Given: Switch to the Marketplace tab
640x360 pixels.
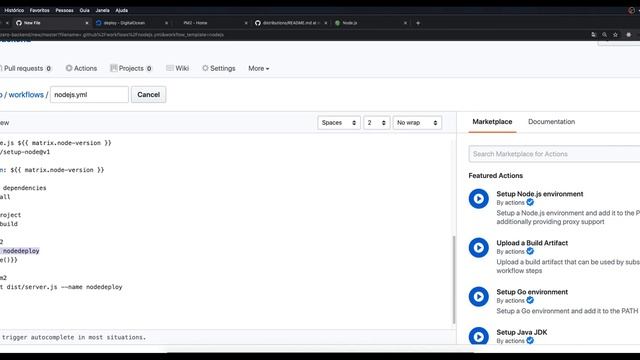Looking at the screenshot, I should pyautogui.click(x=492, y=122).
